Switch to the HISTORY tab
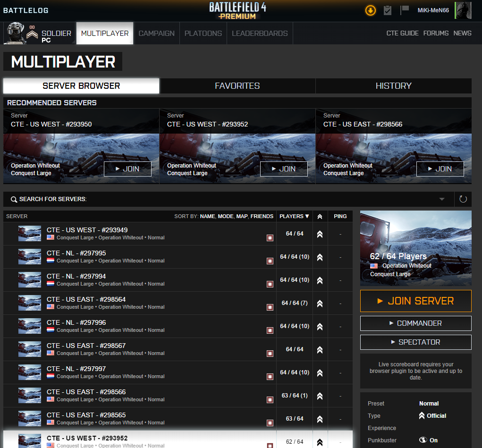This screenshot has height=448, width=482. [393, 86]
